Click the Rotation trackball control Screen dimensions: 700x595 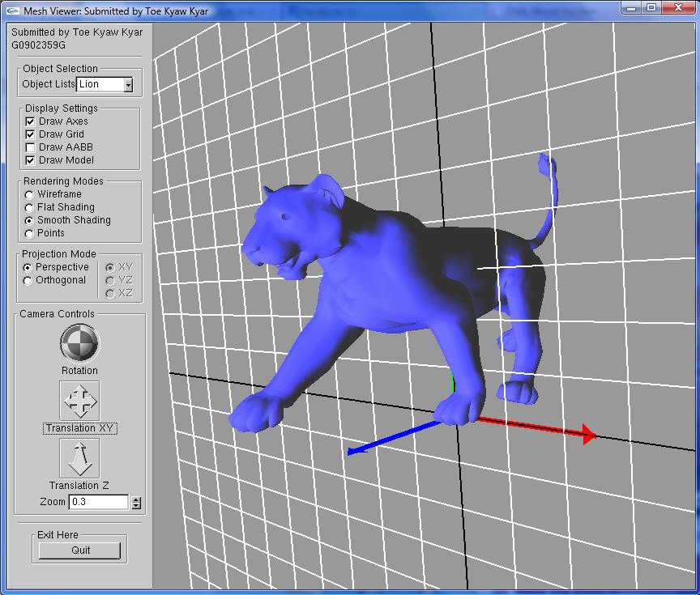pos(80,342)
